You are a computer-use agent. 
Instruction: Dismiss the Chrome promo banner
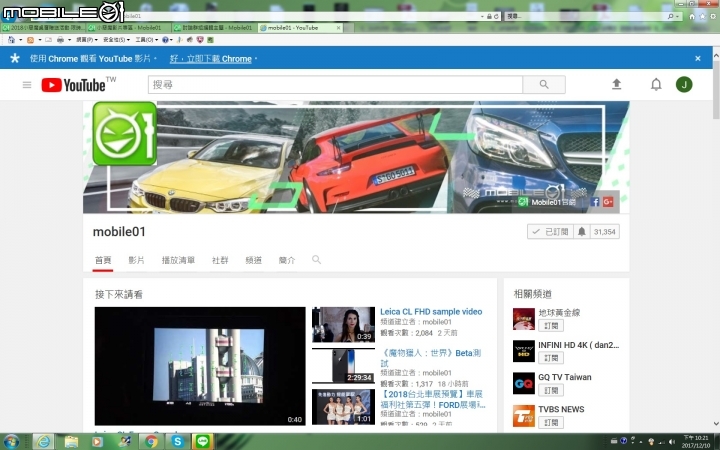pyautogui.click(x=698, y=58)
